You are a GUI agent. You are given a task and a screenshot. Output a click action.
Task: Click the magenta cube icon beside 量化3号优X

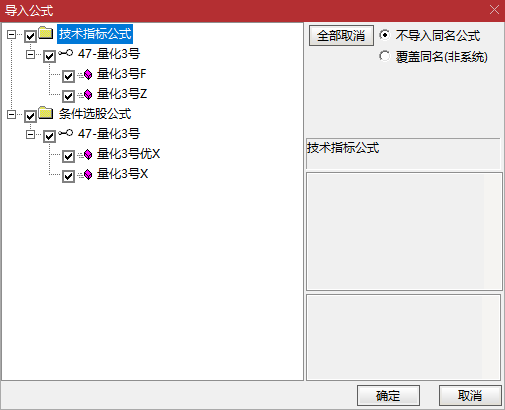[88, 155]
